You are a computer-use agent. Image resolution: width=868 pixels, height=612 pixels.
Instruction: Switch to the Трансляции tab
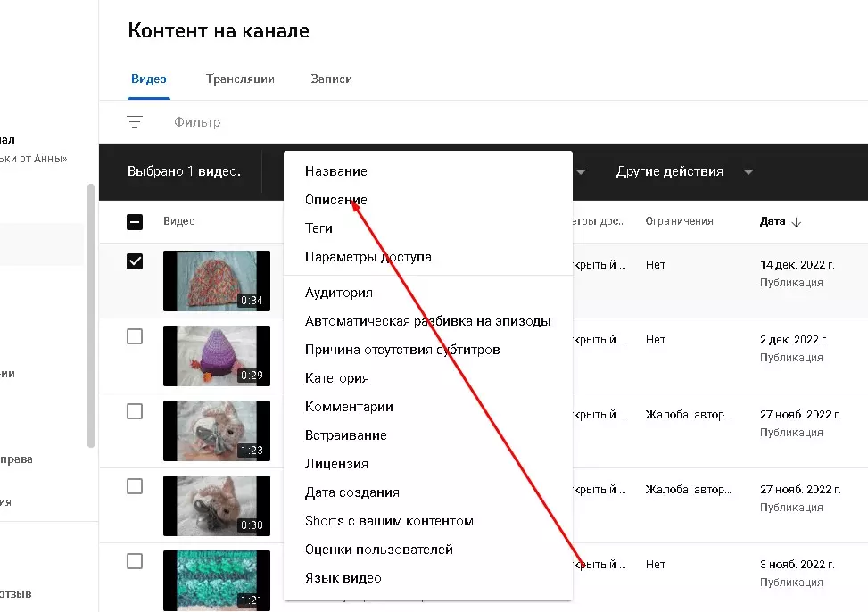[x=240, y=79]
